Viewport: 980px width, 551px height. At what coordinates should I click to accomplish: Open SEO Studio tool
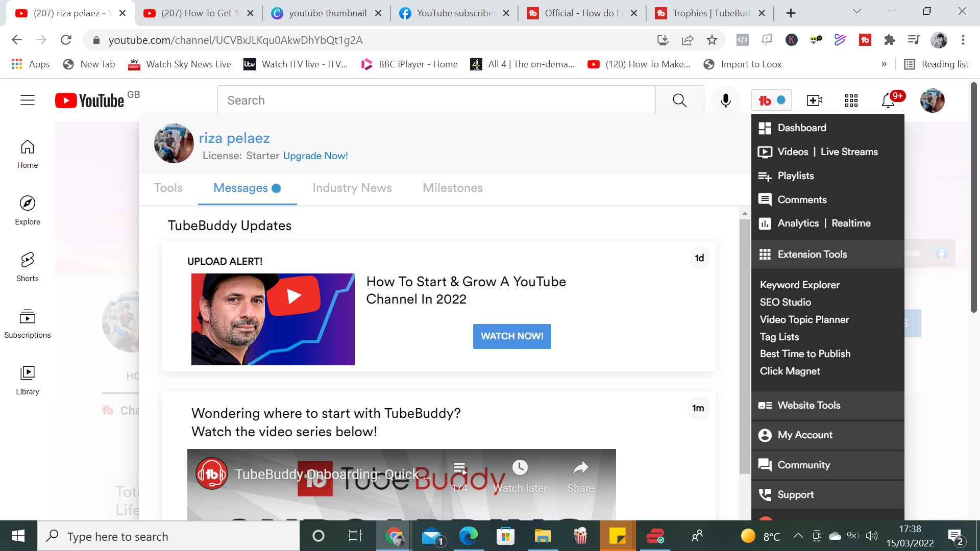click(785, 302)
